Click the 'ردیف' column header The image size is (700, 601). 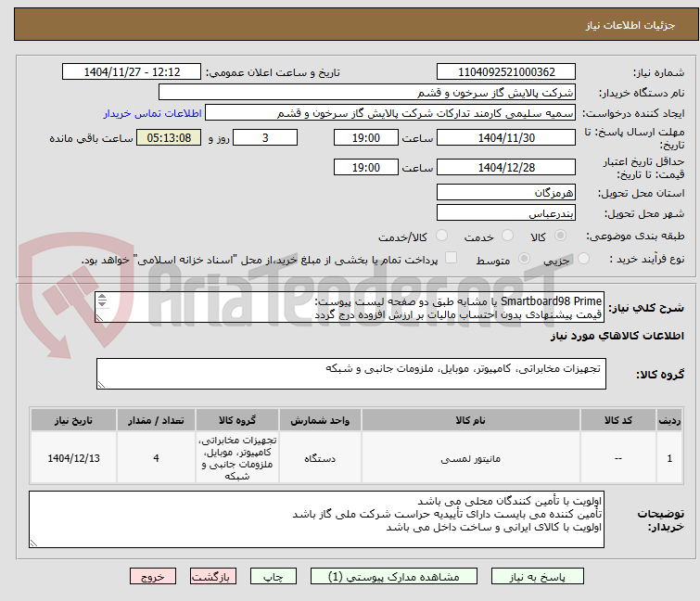(669, 421)
